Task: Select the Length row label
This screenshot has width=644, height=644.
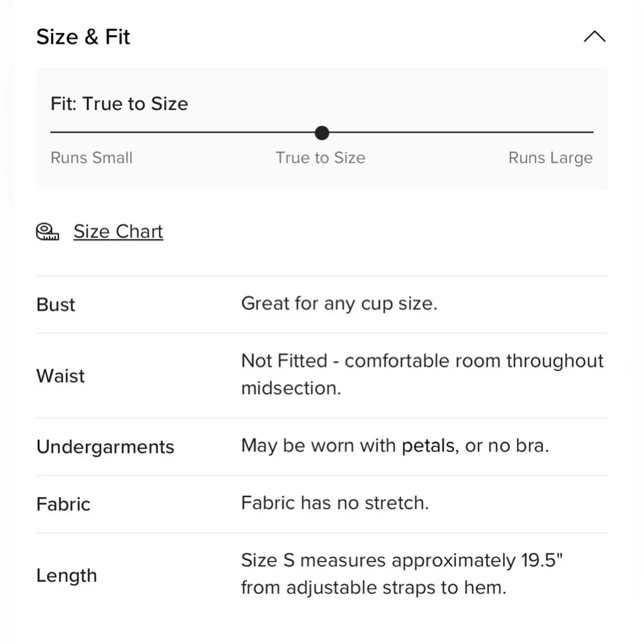Action: pos(66,575)
